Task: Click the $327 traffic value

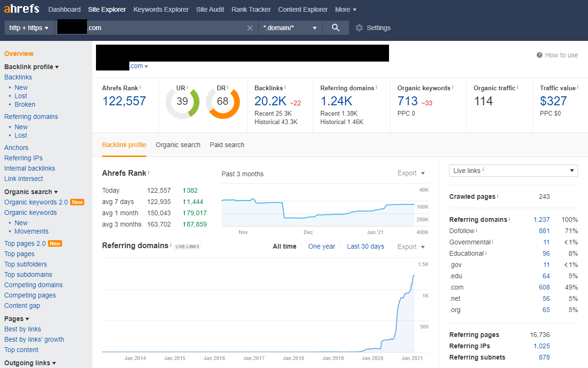Action: (554, 101)
